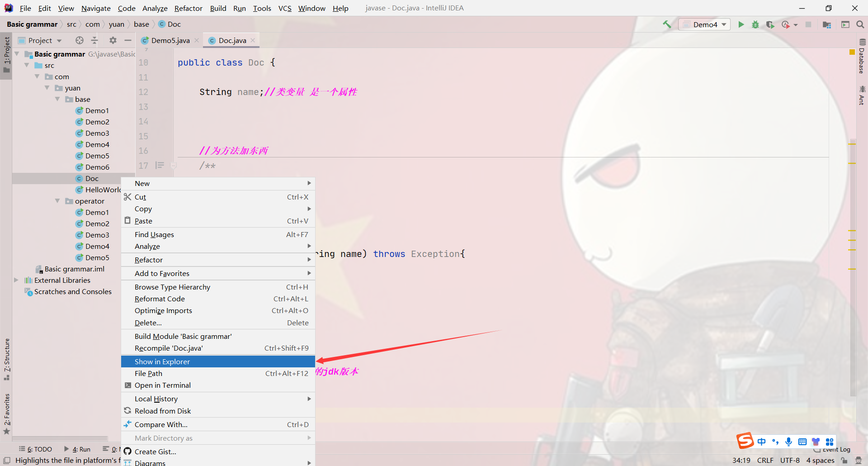
Task: Click the locate-in-project crosshair icon
Action: (x=80, y=40)
